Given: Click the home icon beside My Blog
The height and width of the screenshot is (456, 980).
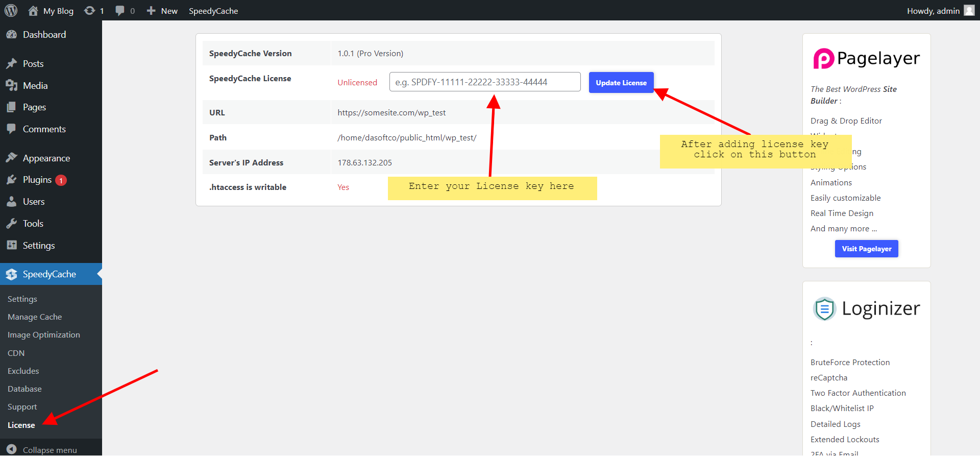Looking at the screenshot, I should (33, 10).
